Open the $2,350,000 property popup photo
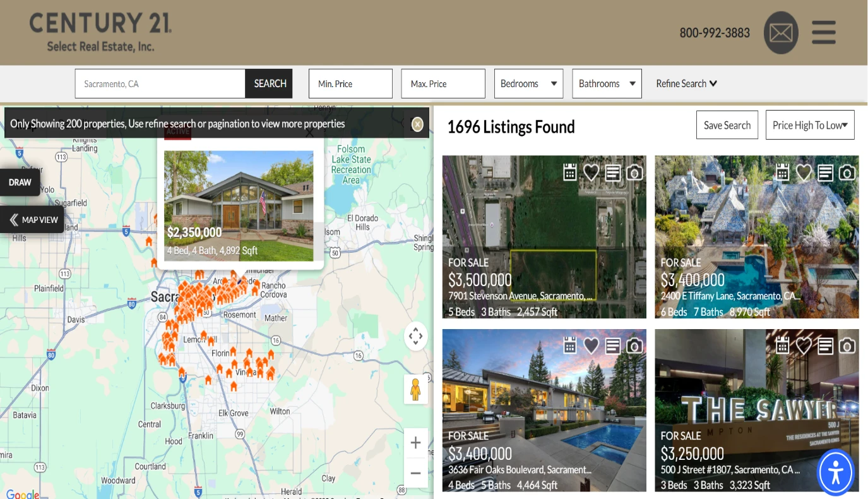Viewport: 868px width, 499px height. pos(239,205)
